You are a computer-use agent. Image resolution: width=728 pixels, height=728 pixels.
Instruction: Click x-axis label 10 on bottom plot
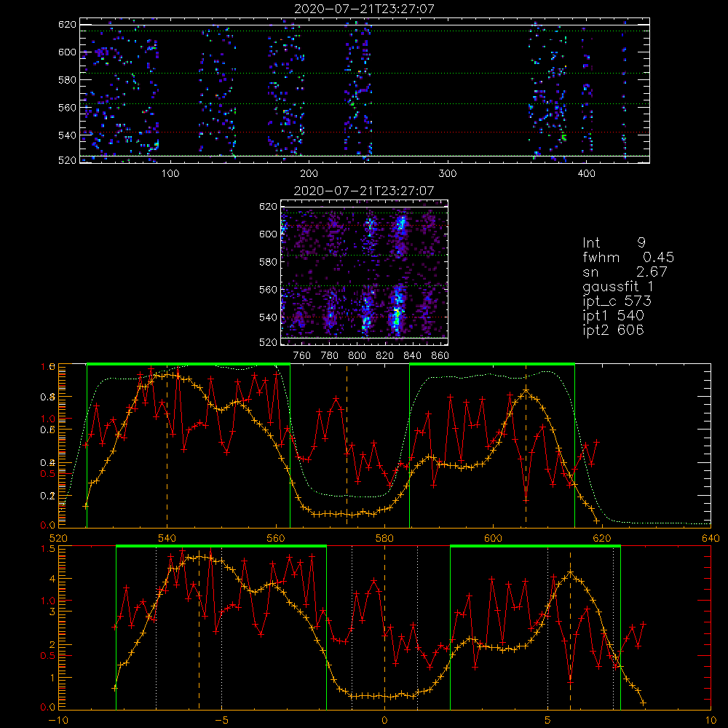coord(711,721)
